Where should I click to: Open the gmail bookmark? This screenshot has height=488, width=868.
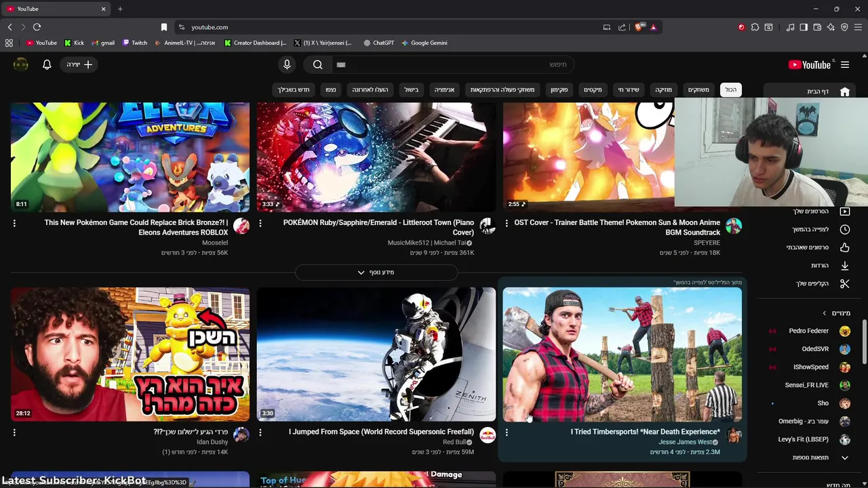point(103,43)
